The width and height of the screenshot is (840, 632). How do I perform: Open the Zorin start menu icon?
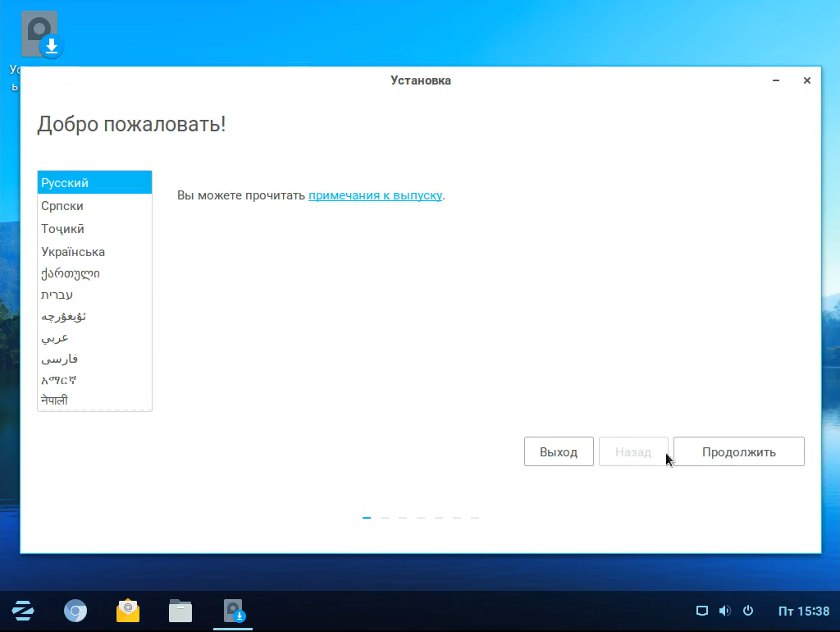pyautogui.click(x=22, y=611)
